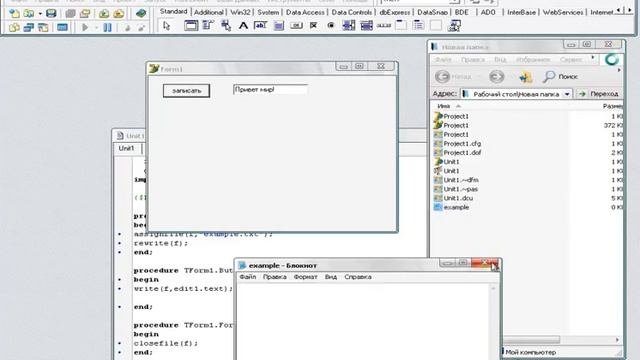Switch to the Additional palette tab
The width and height of the screenshot is (640, 360).
[209, 12]
